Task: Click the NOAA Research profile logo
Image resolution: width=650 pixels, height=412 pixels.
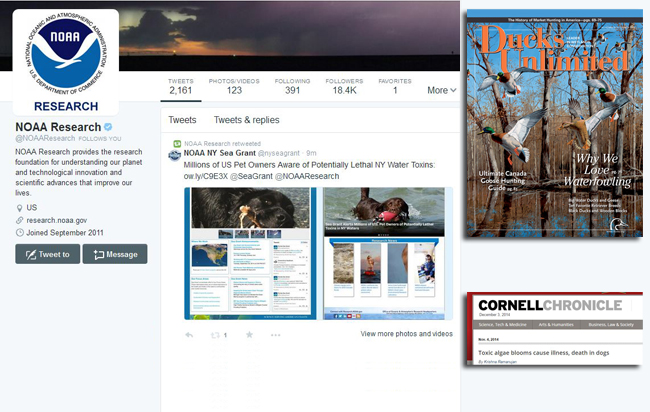Action: pos(66,62)
